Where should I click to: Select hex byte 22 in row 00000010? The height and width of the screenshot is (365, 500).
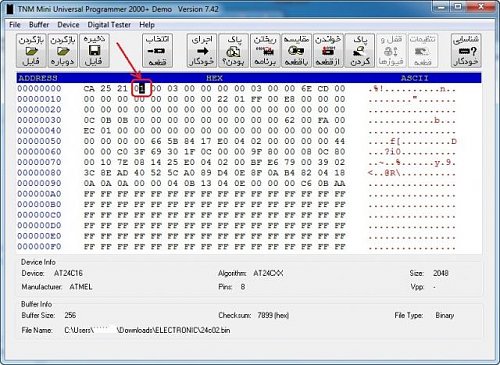tap(223, 99)
